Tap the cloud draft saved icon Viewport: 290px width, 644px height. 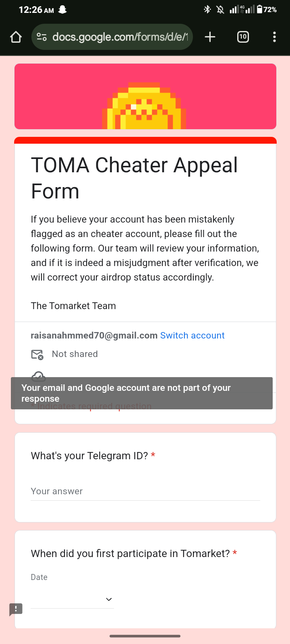click(x=38, y=375)
